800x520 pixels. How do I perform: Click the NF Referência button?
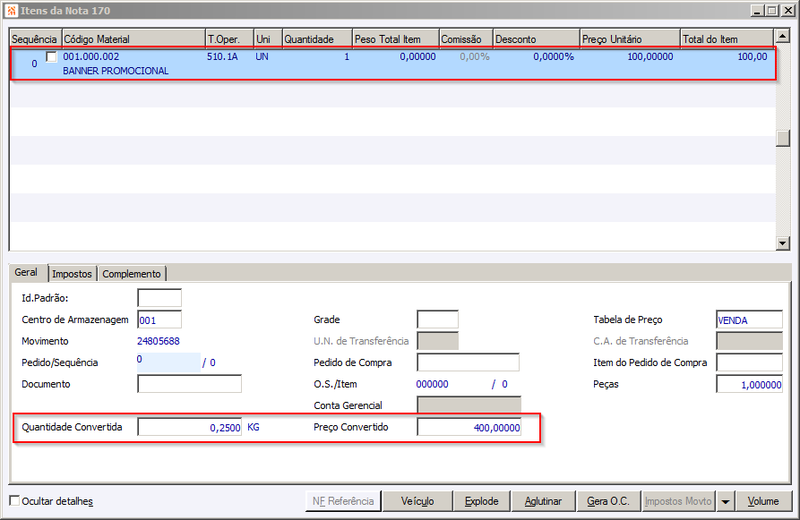tap(343, 501)
